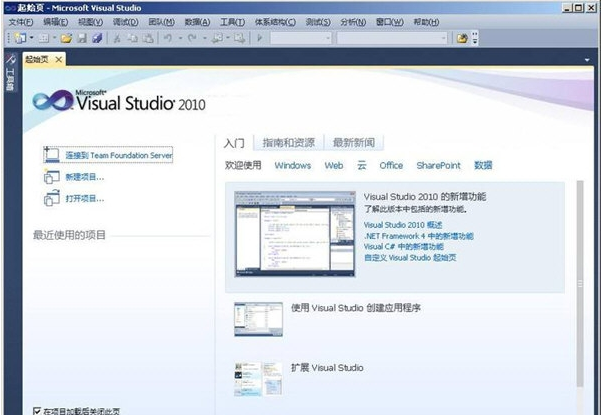Open the 窗口(W) menu

[x=389, y=22]
